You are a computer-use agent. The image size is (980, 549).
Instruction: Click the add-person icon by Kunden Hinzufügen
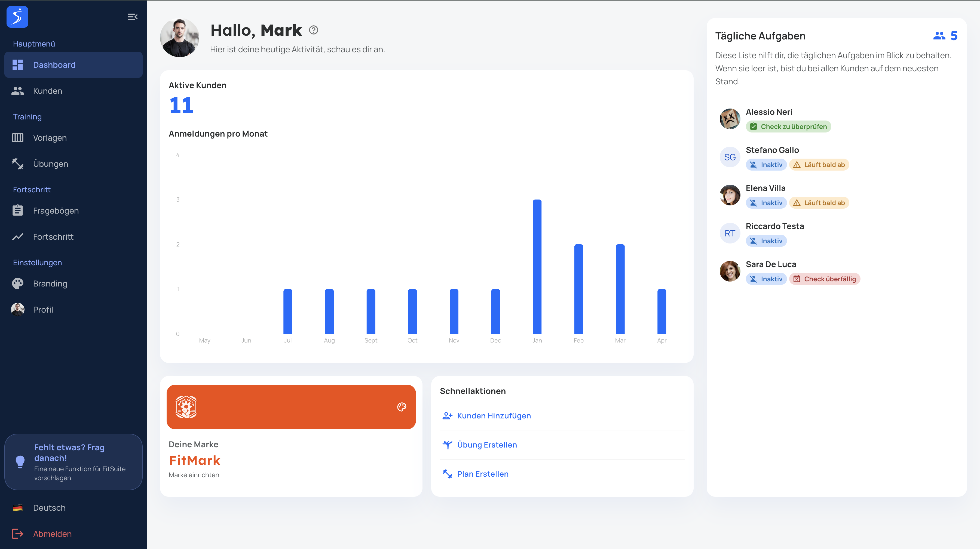coord(447,416)
